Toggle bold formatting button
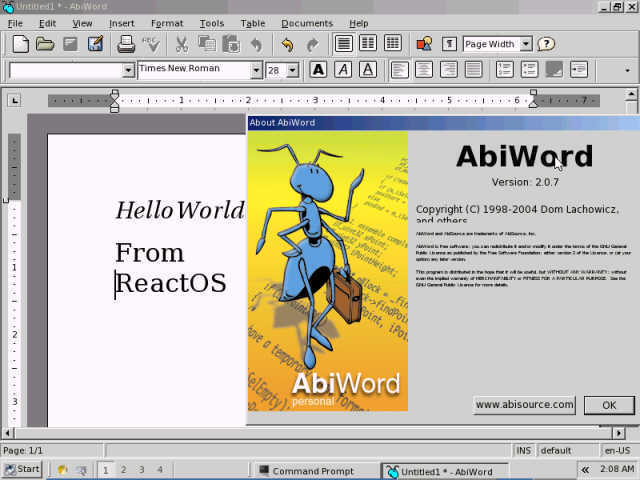This screenshot has height=480, width=640. pos(318,70)
